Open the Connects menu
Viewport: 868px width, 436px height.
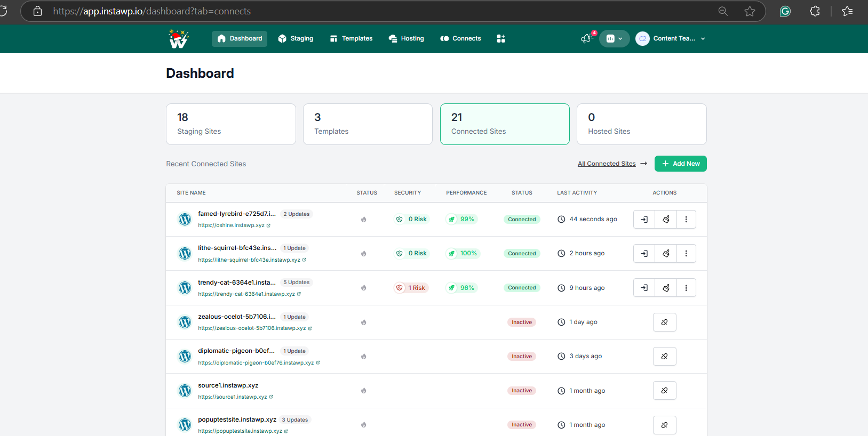click(x=460, y=38)
